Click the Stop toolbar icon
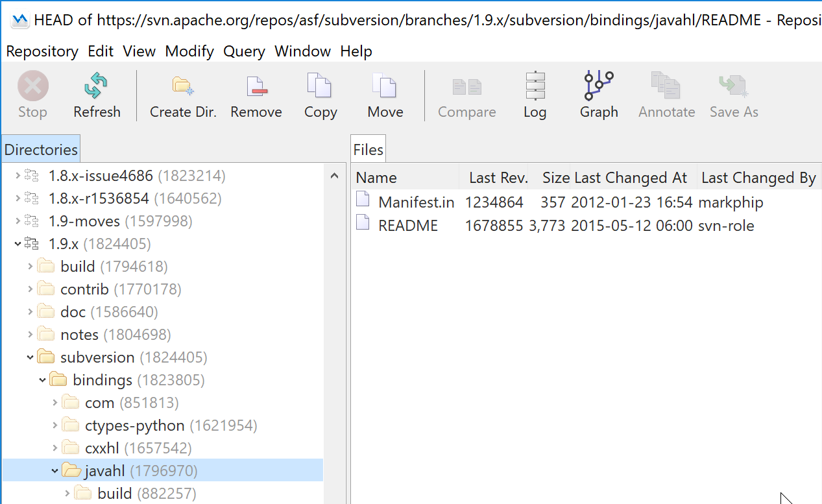This screenshot has height=504, width=822. click(32, 85)
